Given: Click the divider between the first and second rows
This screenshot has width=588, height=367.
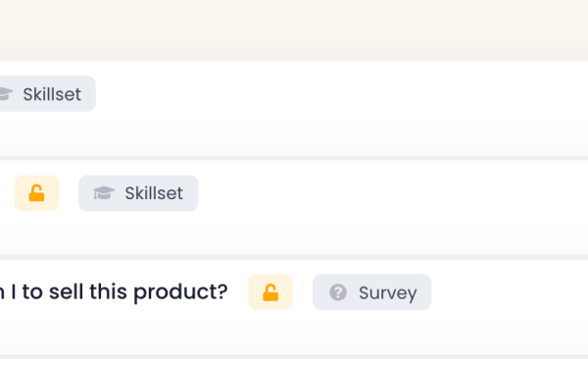Looking at the screenshot, I should (x=294, y=158).
